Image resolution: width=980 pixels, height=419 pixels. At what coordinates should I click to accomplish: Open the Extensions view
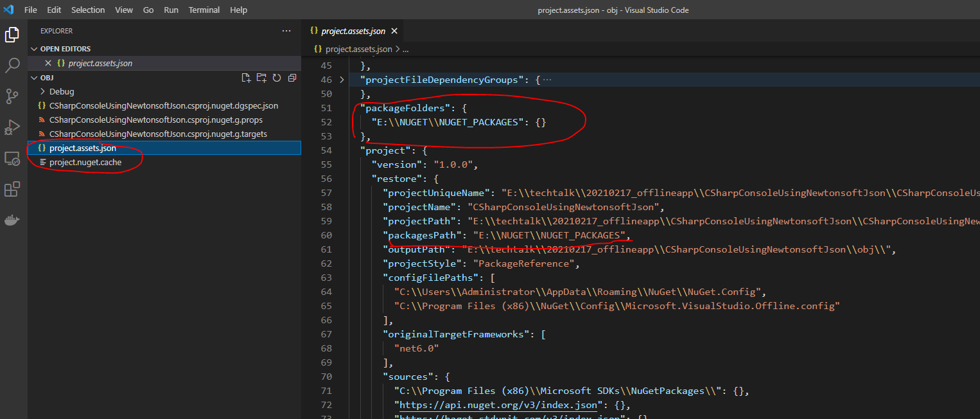12,189
